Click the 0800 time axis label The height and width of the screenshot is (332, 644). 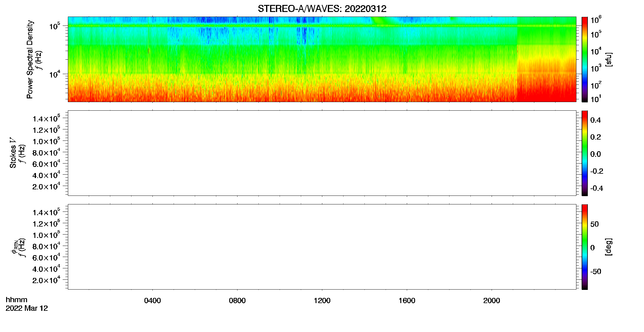pos(237,300)
